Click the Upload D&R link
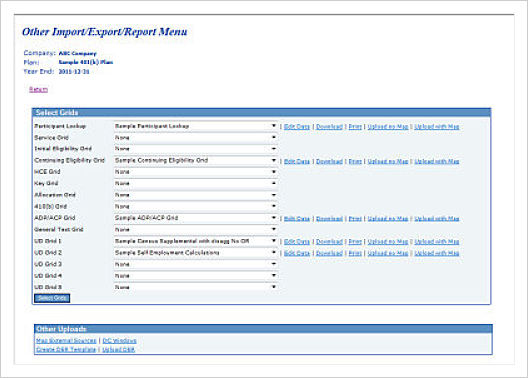The width and height of the screenshot is (528, 378). pyautogui.click(x=118, y=349)
